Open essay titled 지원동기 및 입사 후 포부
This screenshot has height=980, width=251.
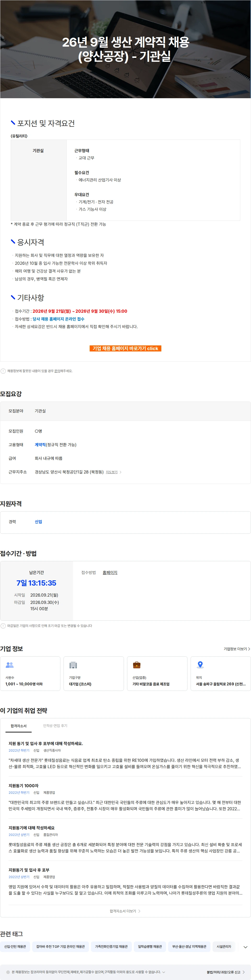(x=29, y=870)
